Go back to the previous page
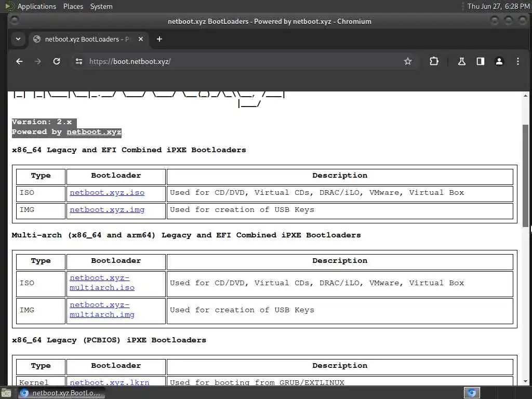 pos(19,61)
